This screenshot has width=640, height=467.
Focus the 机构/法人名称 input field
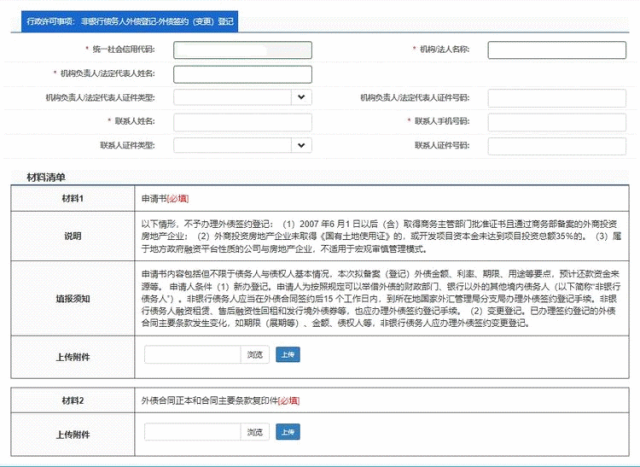pos(557,50)
